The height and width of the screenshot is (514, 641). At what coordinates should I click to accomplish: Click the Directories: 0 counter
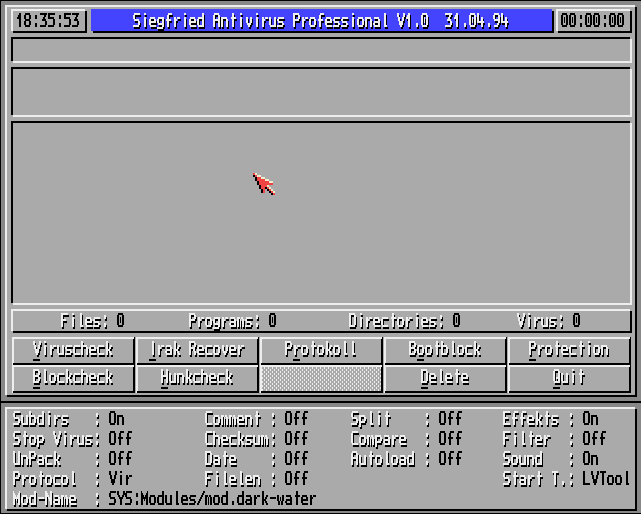point(405,321)
